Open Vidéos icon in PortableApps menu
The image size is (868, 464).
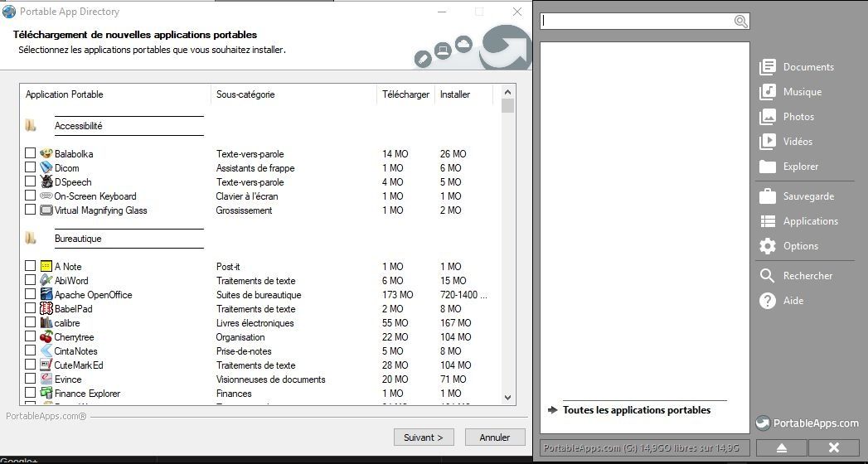coord(767,142)
